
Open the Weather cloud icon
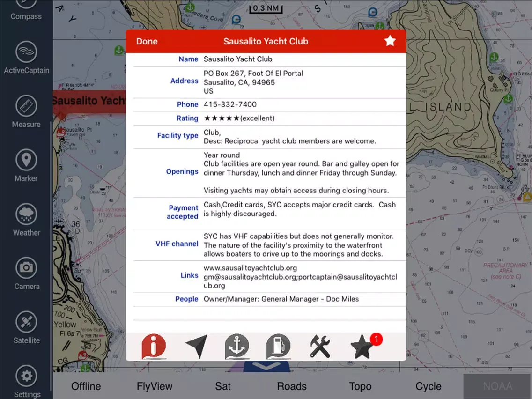26,220
